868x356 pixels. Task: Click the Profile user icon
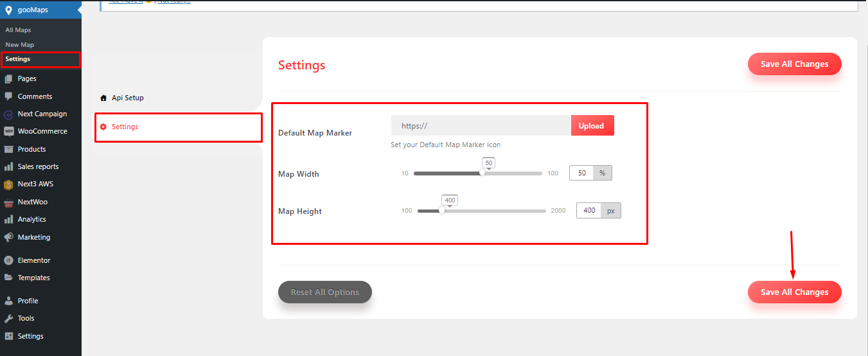coord(8,301)
